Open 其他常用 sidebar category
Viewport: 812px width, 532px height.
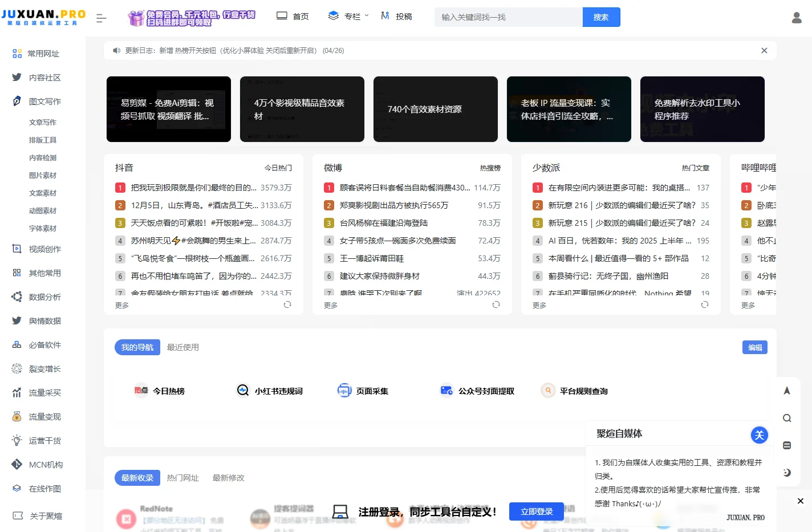pyautogui.click(x=43, y=273)
